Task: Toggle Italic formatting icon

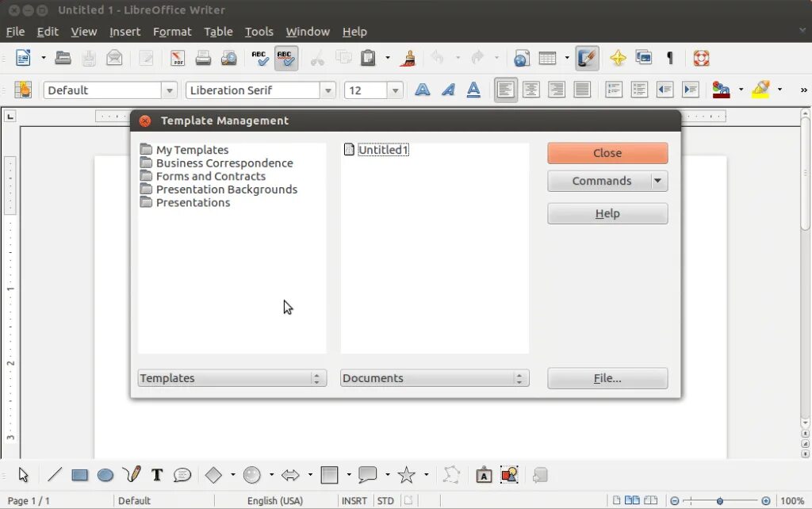Action: [x=449, y=90]
